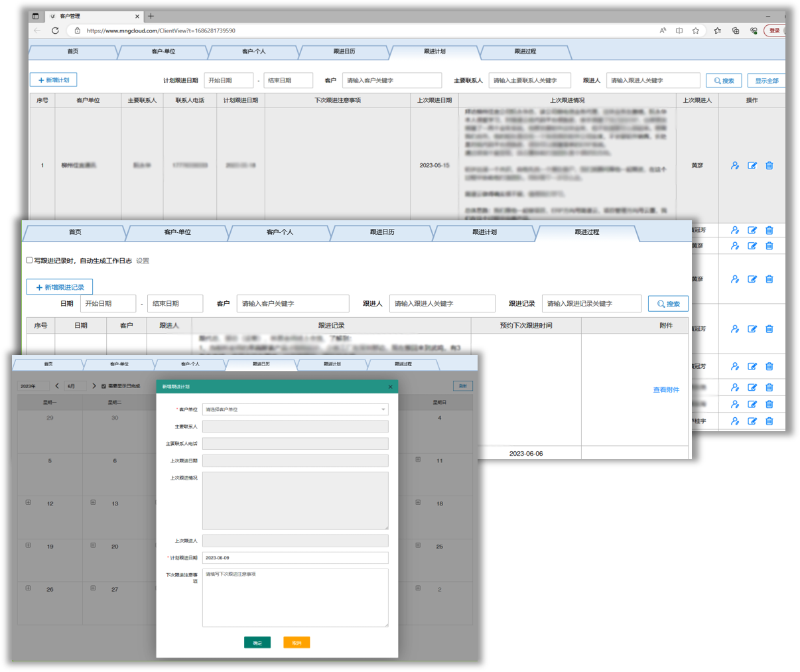Open the 客户单位 dropdown in the dialog
800x672 pixels.
295,410
